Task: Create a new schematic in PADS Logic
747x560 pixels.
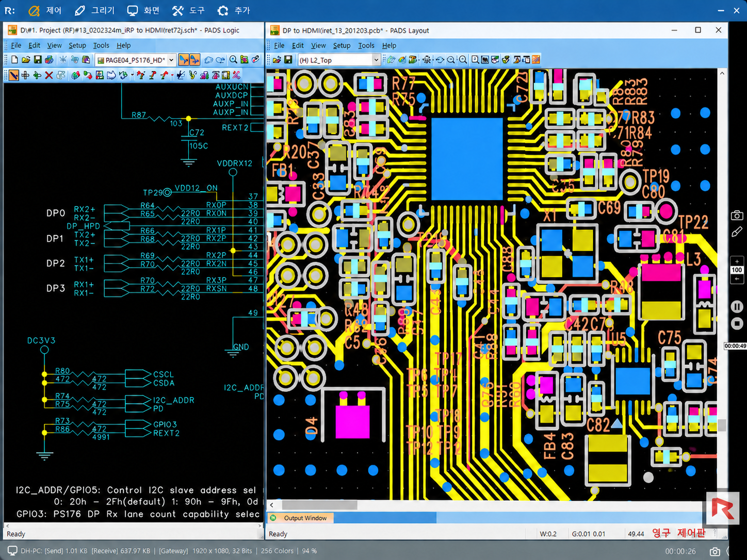Action: [x=14, y=60]
